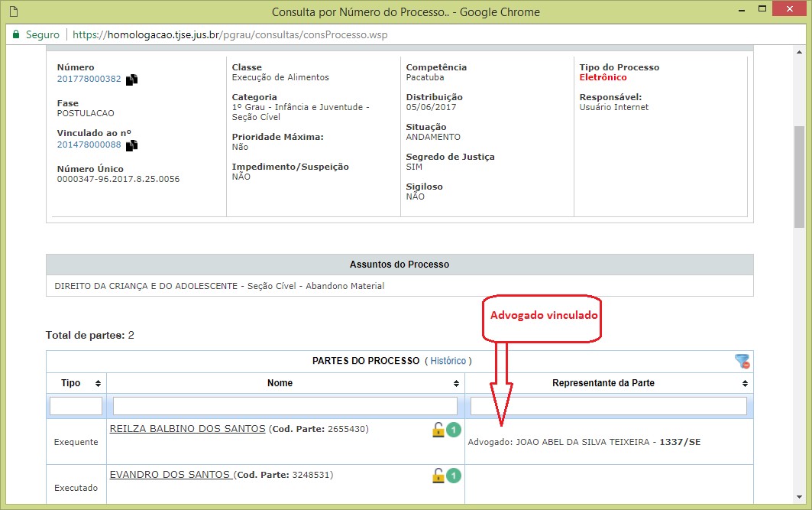Open party EVANDRO DOS SANTOS
Screen dimensions: 812x510
click(170, 475)
